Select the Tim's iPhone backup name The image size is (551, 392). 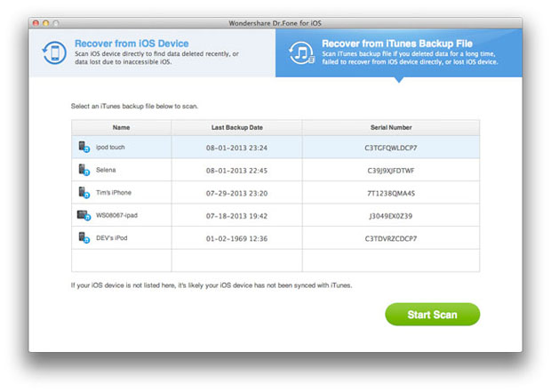tap(114, 193)
